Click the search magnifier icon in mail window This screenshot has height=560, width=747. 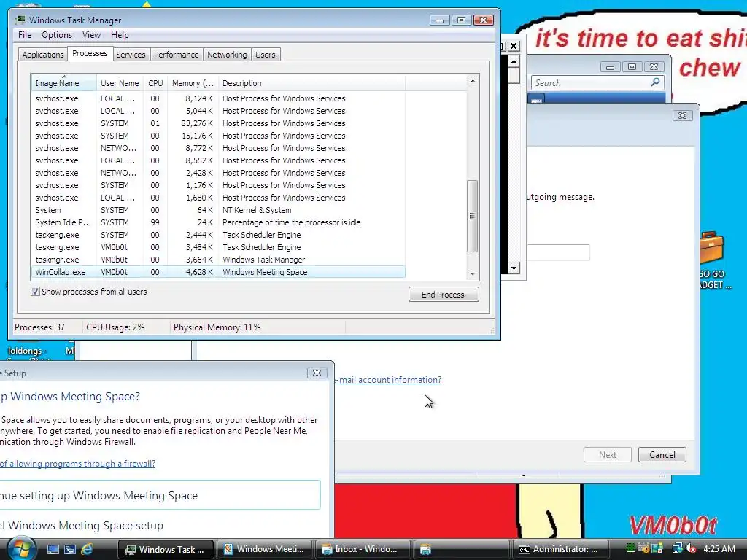656,82
